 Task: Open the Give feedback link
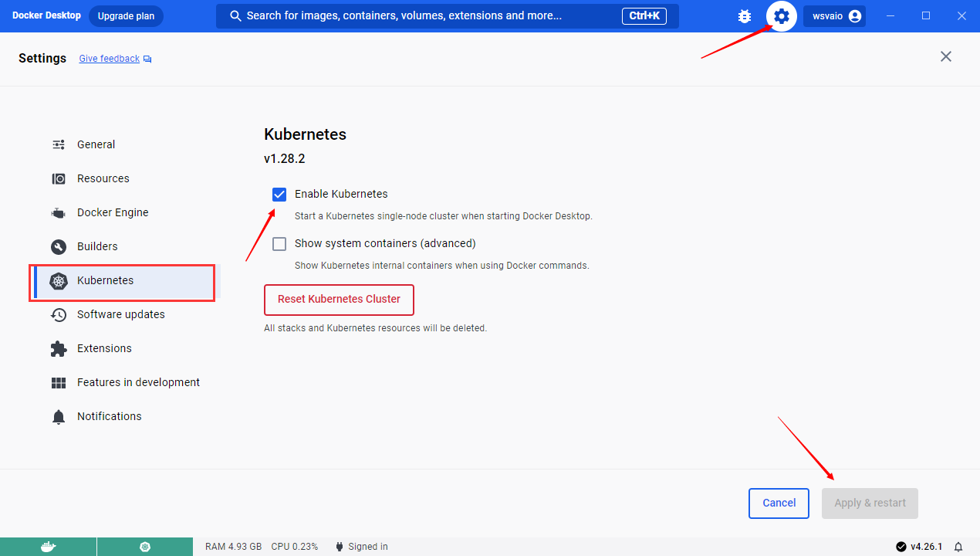110,59
